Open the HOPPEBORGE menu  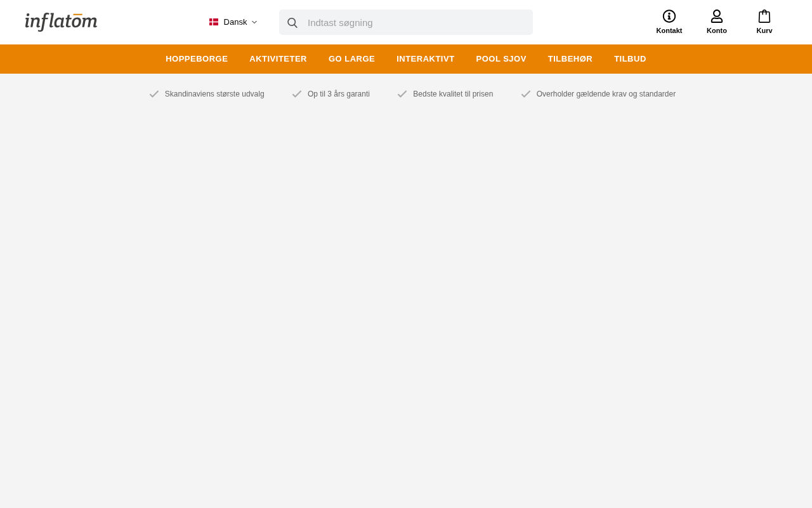[x=197, y=59]
